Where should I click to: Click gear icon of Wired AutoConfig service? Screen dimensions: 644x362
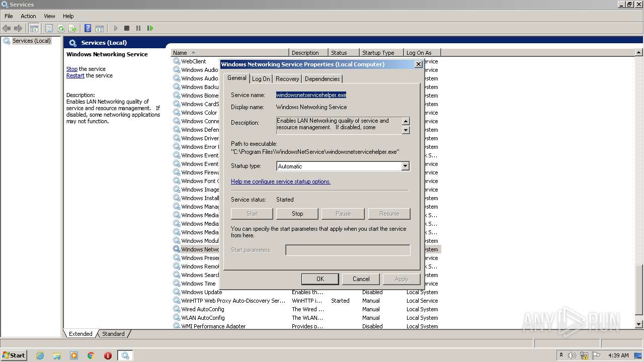tap(177, 309)
